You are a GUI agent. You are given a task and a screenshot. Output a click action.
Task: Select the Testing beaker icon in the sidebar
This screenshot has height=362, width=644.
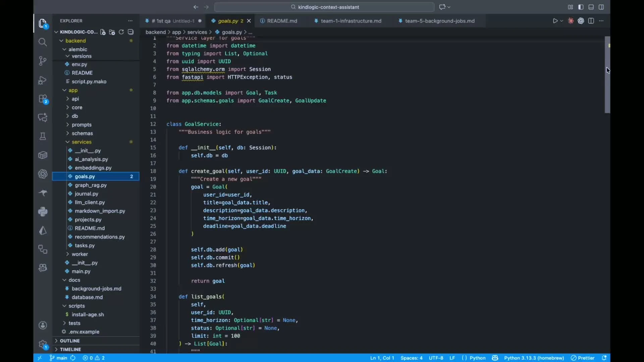[43, 136]
